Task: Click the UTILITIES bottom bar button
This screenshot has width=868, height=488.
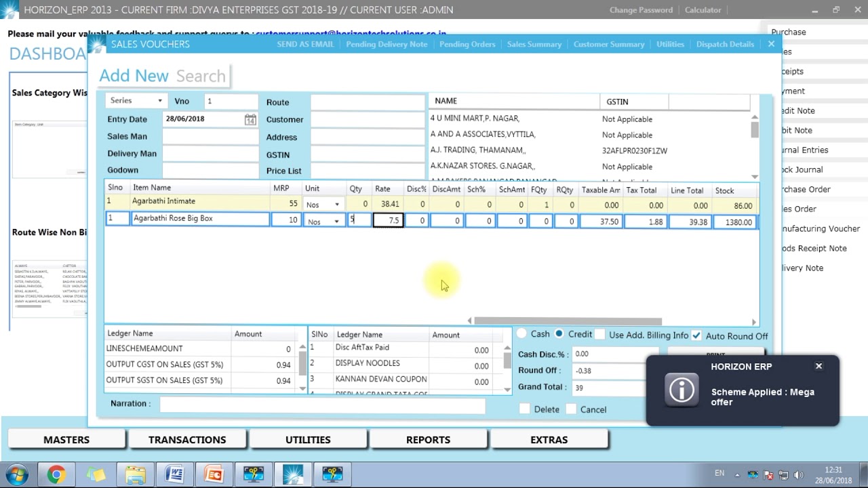Action: pos(308,440)
